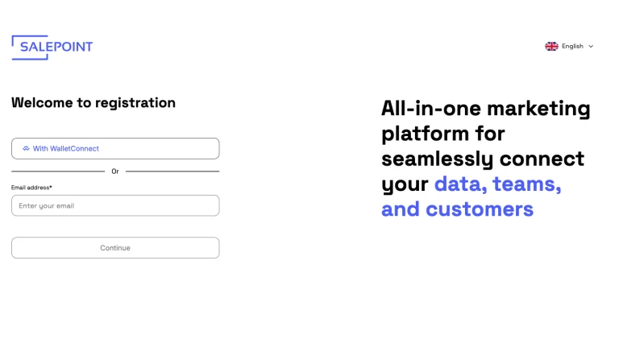Click the Email address label
Viewport: 619px width, 364px height.
[30, 188]
